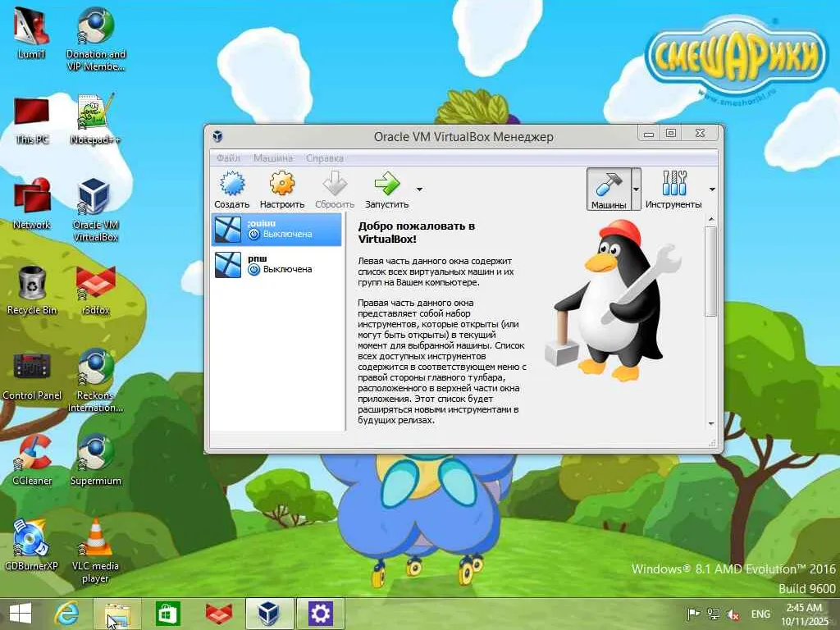
Task: Open the Машина menu
Action: pyautogui.click(x=272, y=158)
